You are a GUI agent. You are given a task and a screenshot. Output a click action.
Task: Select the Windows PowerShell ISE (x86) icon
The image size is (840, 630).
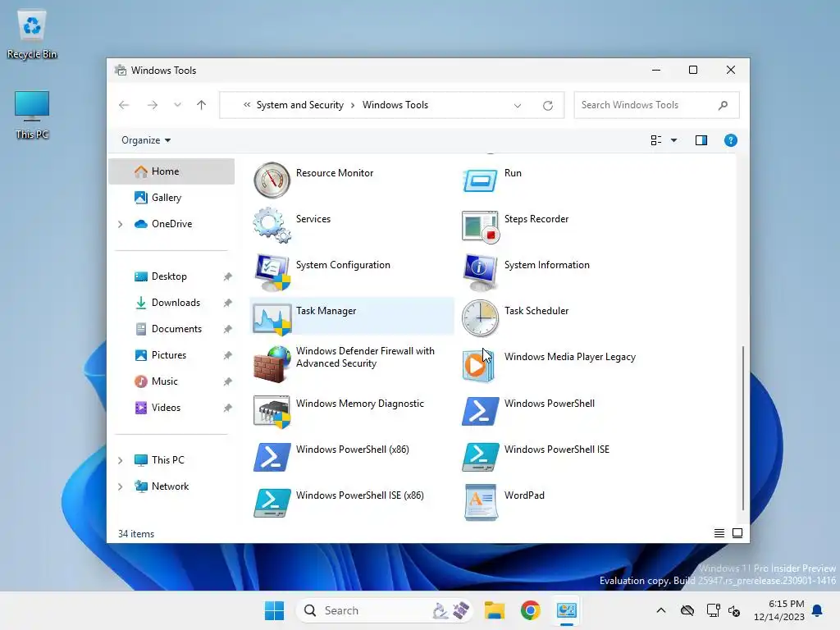[272, 503]
